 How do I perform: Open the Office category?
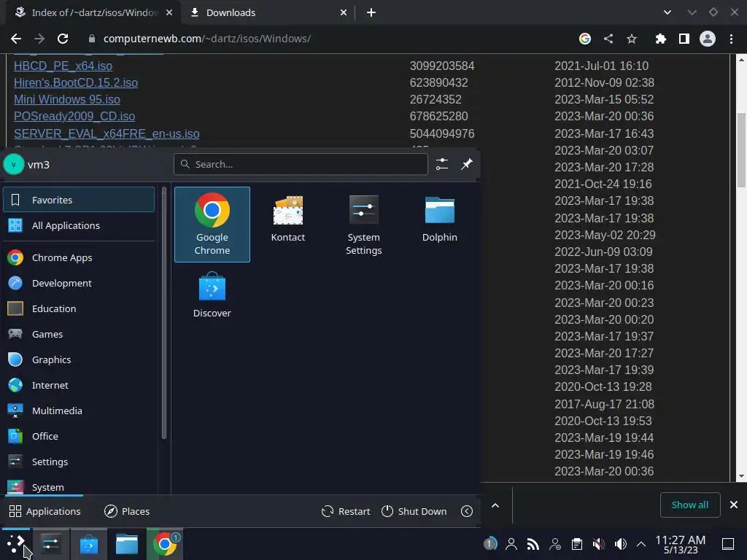coord(79,436)
